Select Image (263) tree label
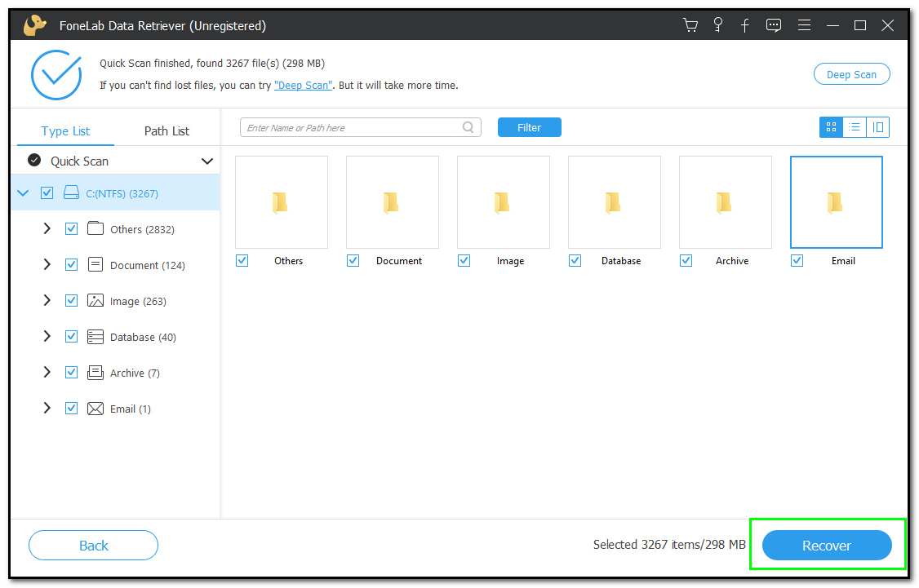Image resolution: width=919 pixels, height=588 pixels. tap(138, 301)
